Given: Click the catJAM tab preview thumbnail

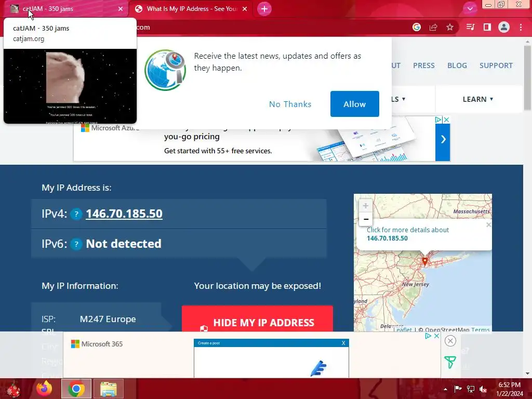Looking at the screenshot, I should tap(70, 86).
